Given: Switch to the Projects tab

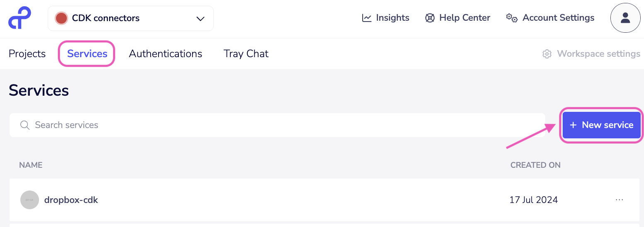Looking at the screenshot, I should [x=27, y=54].
